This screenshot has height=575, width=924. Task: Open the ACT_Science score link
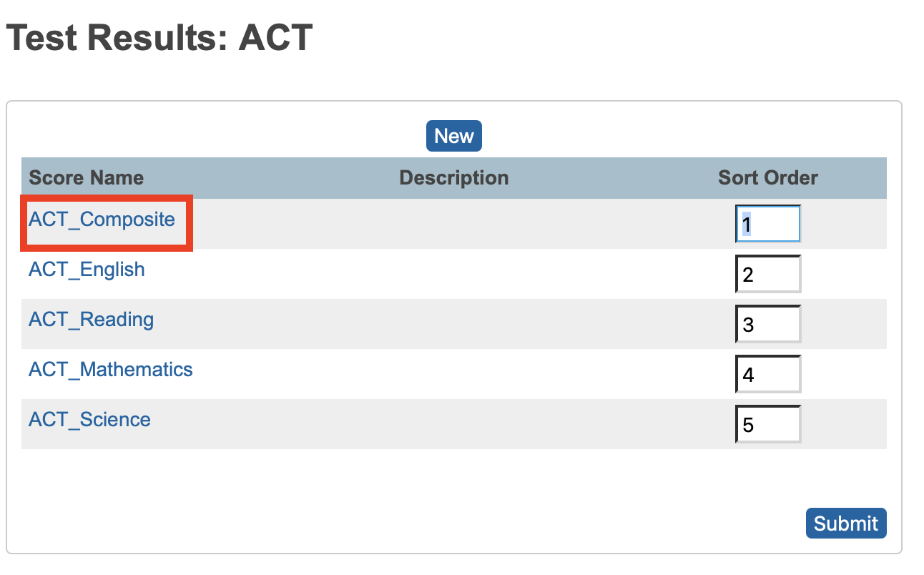pyautogui.click(x=89, y=419)
